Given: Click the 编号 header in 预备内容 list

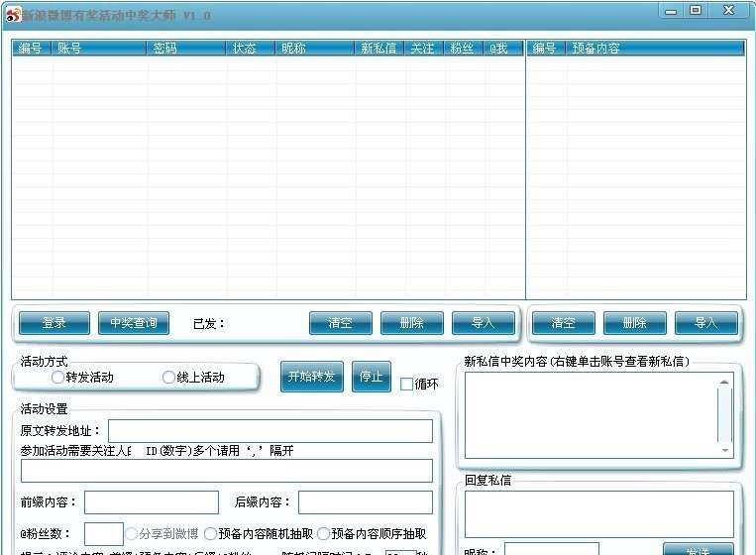Looking at the screenshot, I should click(545, 49).
